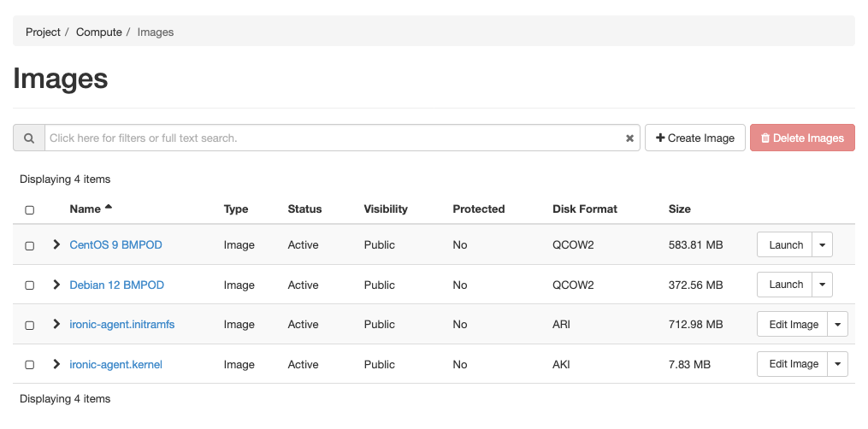Click the search magnifier icon
The height and width of the screenshot is (429, 868).
[x=29, y=138]
